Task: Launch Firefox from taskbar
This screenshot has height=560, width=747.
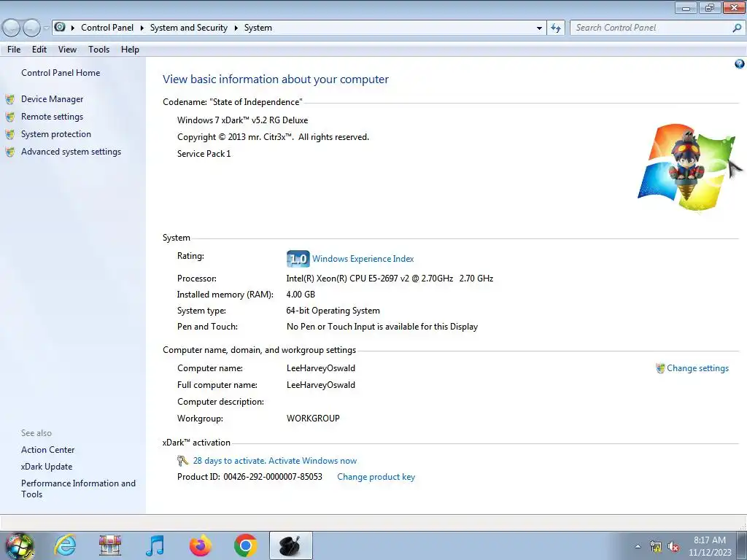Action: (x=201, y=545)
